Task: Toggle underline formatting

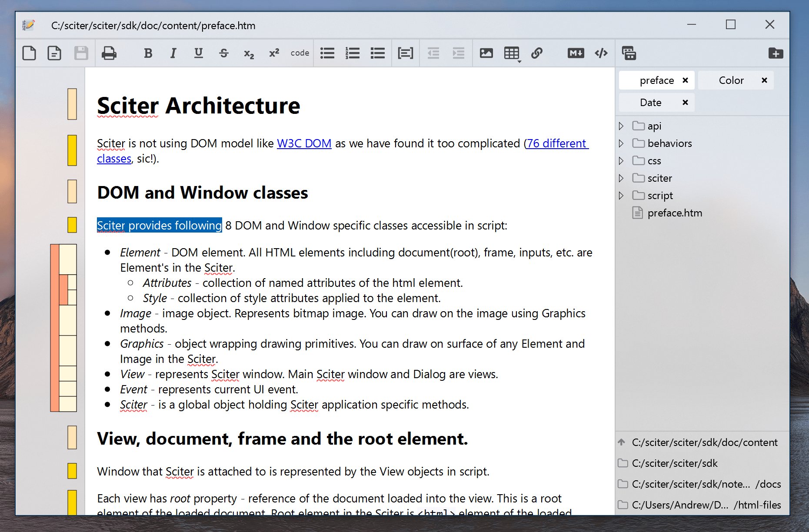Action: click(x=199, y=53)
